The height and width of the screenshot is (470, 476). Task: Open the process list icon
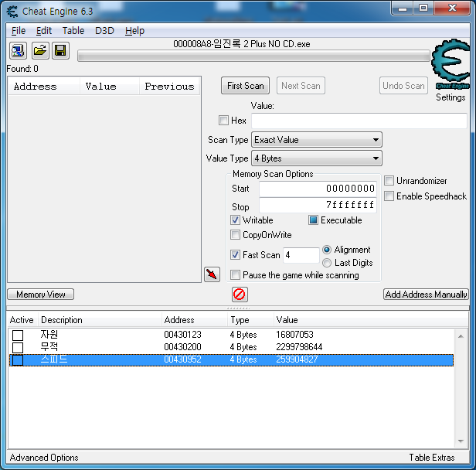point(18,51)
